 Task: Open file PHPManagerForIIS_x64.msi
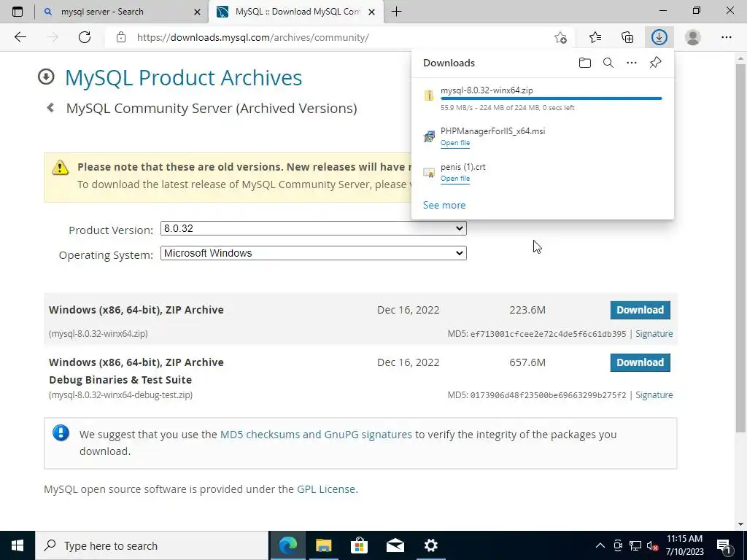[x=455, y=142]
